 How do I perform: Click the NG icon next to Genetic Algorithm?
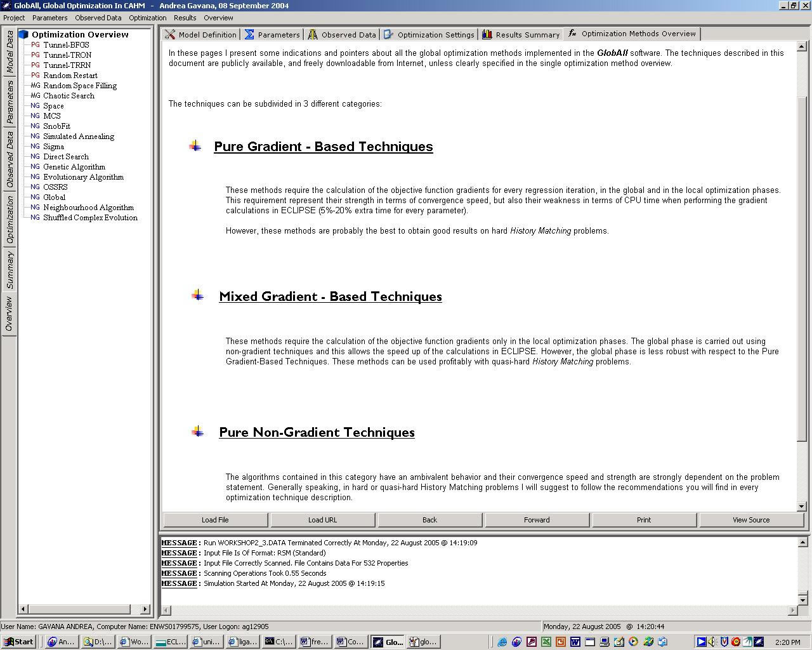pyautogui.click(x=35, y=167)
